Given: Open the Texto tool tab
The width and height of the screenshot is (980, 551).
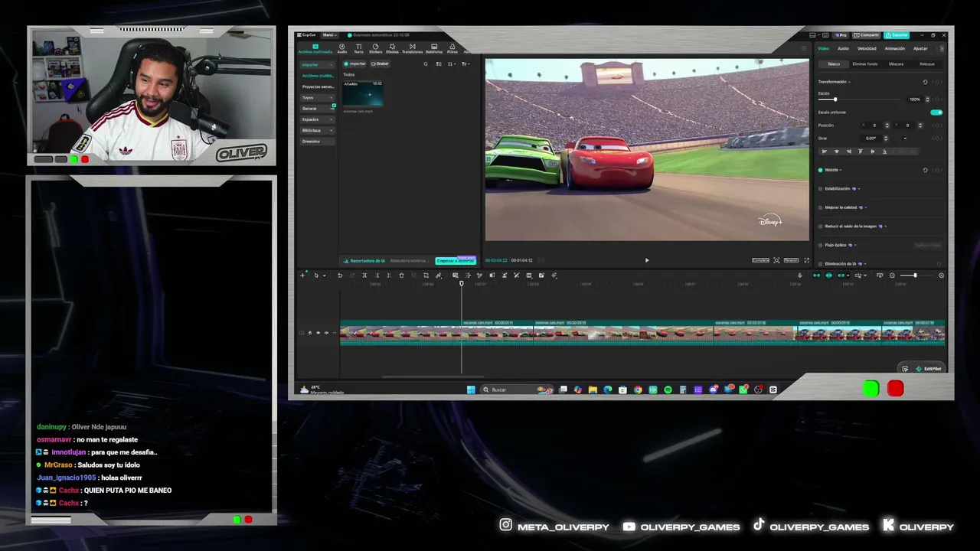Looking at the screenshot, I should (358, 48).
